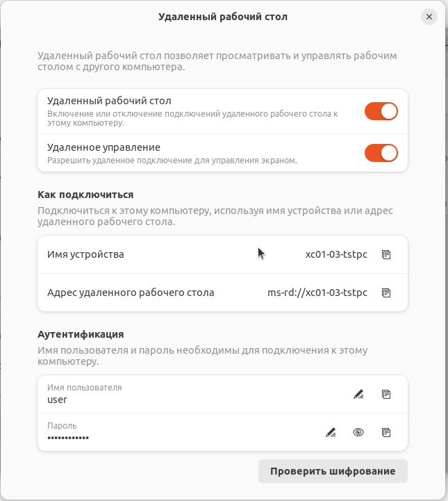Edit the password with pencil icon
This screenshot has height=501, width=448.
331,432
